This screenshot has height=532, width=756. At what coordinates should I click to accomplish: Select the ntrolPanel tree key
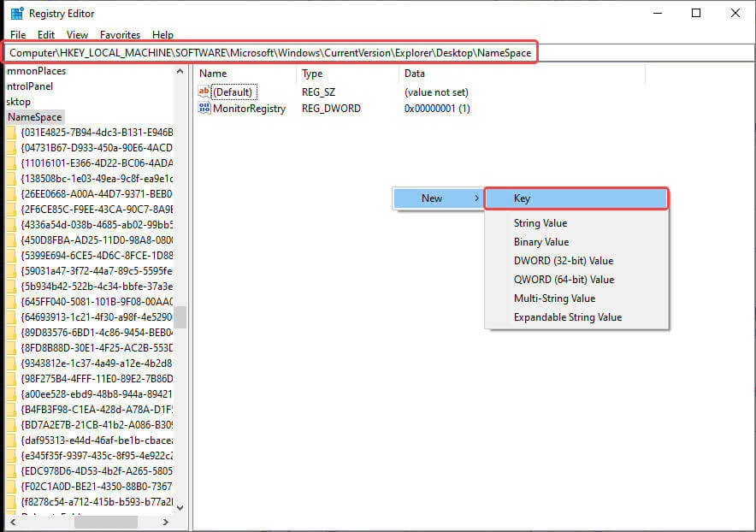coord(30,86)
